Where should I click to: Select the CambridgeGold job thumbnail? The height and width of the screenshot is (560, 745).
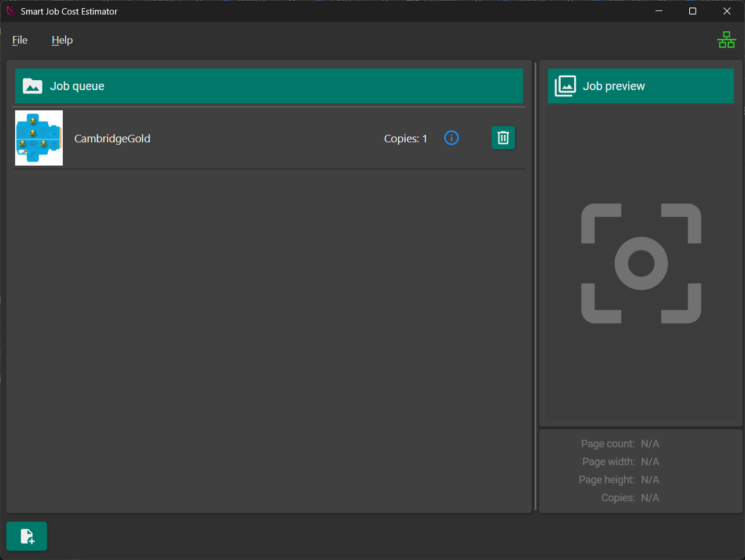pos(39,138)
